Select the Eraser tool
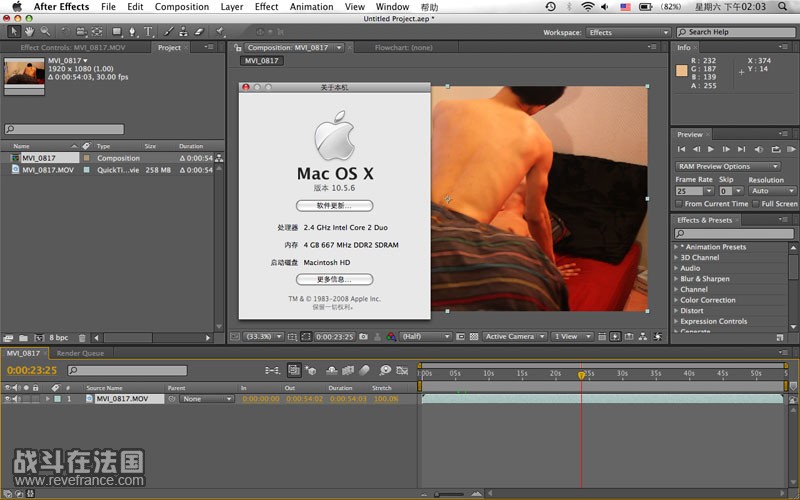 point(199,32)
